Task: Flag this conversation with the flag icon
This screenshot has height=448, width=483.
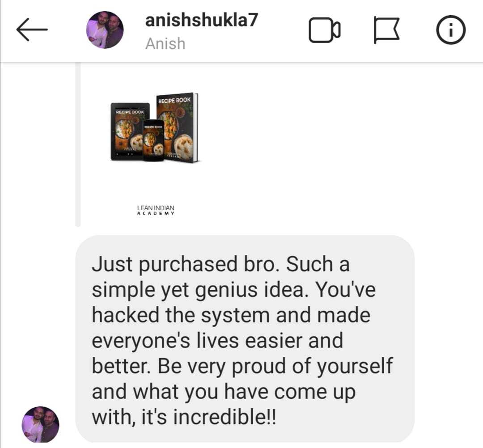Action: click(387, 30)
